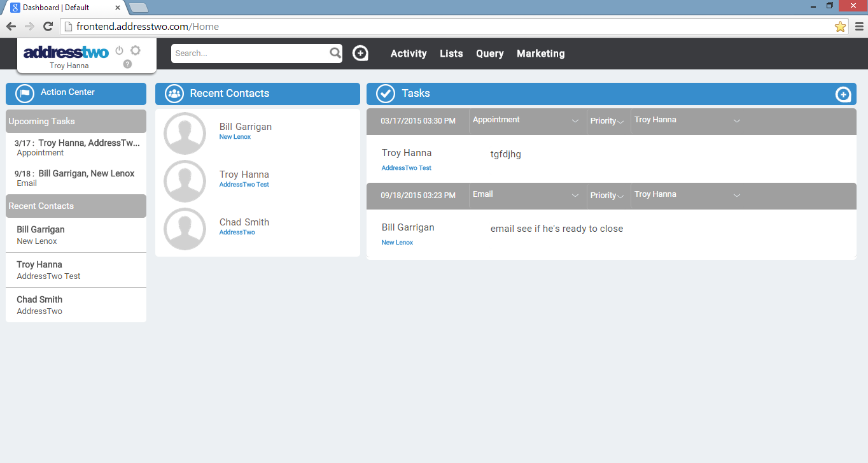This screenshot has width=868, height=463.
Task: Open the Priority dropdown on the Email task
Action: 608,196
